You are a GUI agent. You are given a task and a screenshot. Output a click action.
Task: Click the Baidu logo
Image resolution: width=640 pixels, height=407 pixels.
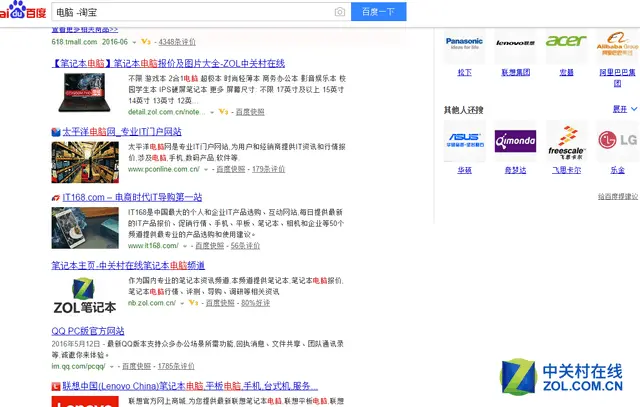click(23, 10)
